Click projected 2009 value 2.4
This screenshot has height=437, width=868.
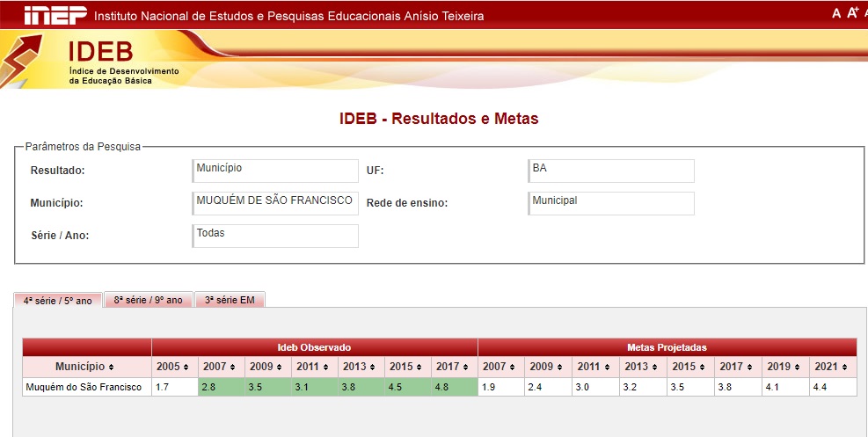tap(536, 387)
